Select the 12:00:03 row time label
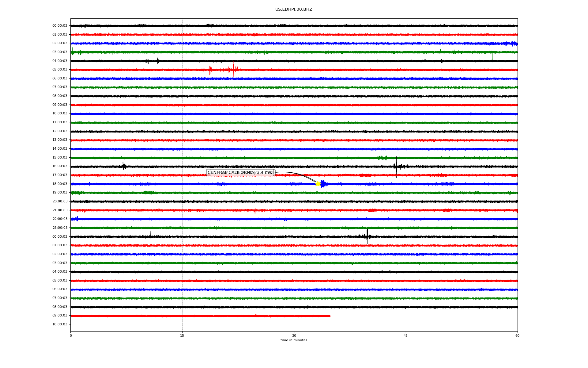 pos(60,131)
